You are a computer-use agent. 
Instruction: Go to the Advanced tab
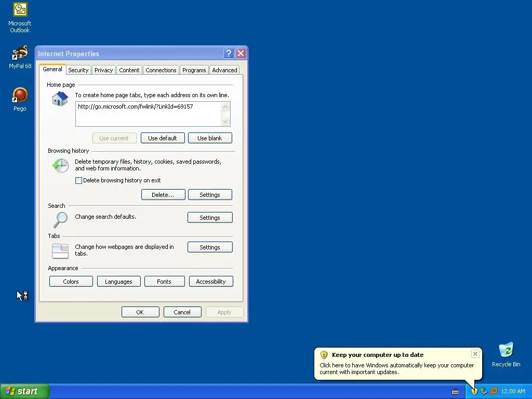pyautogui.click(x=224, y=70)
